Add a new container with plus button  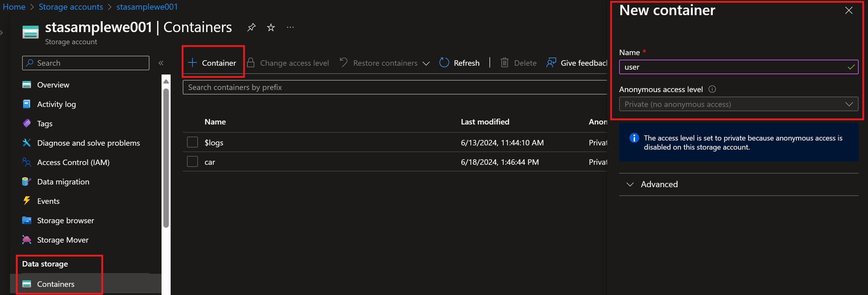[212, 63]
